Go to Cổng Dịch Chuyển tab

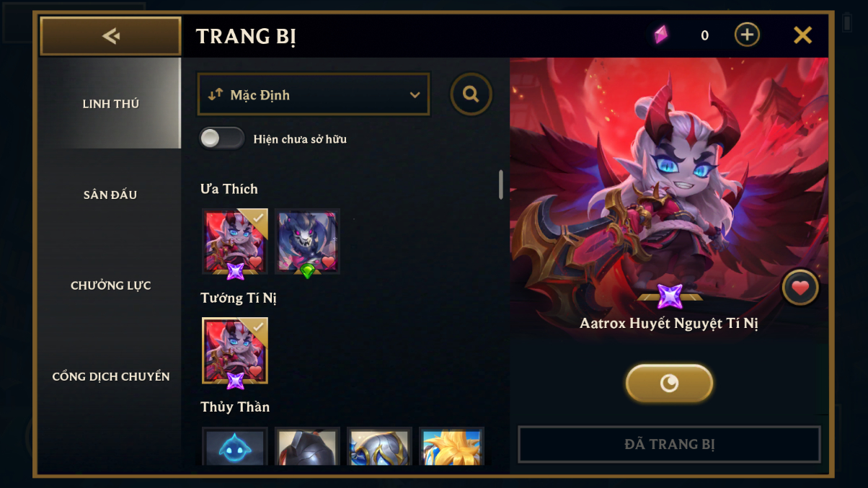110,376
